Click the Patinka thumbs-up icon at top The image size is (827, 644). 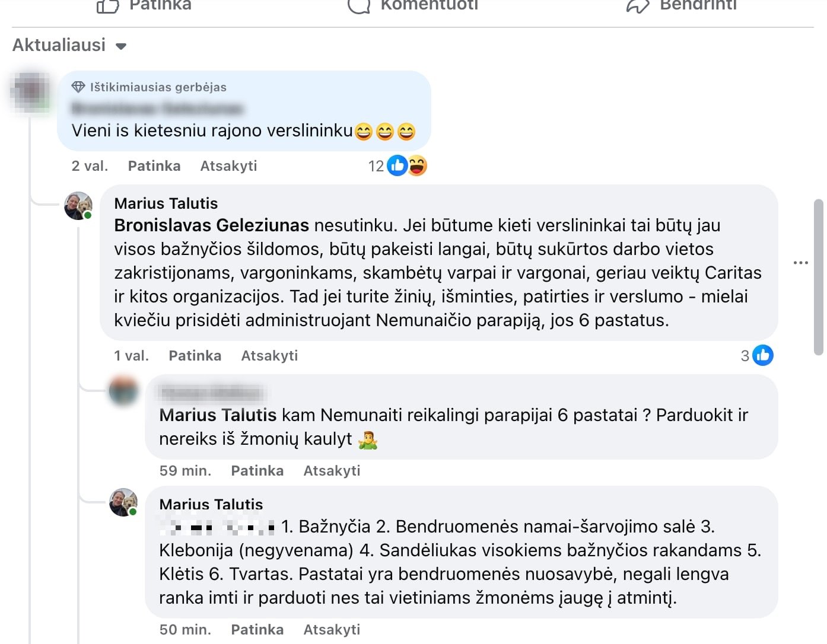(x=107, y=5)
